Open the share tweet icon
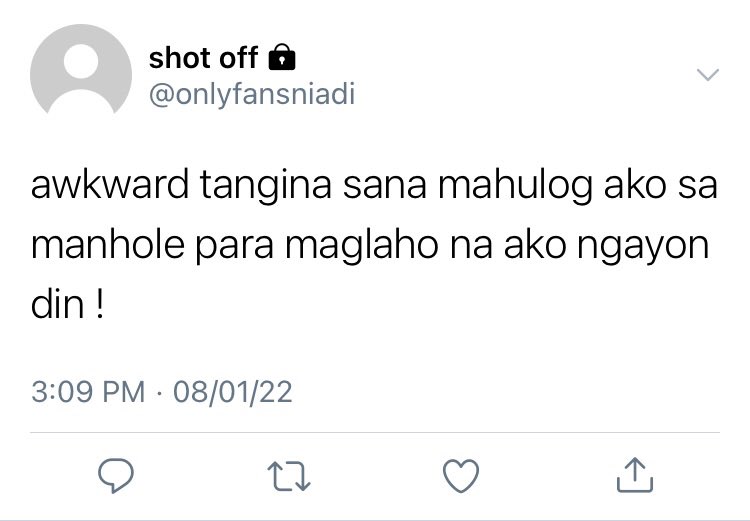This screenshot has width=750, height=521. (635, 475)
